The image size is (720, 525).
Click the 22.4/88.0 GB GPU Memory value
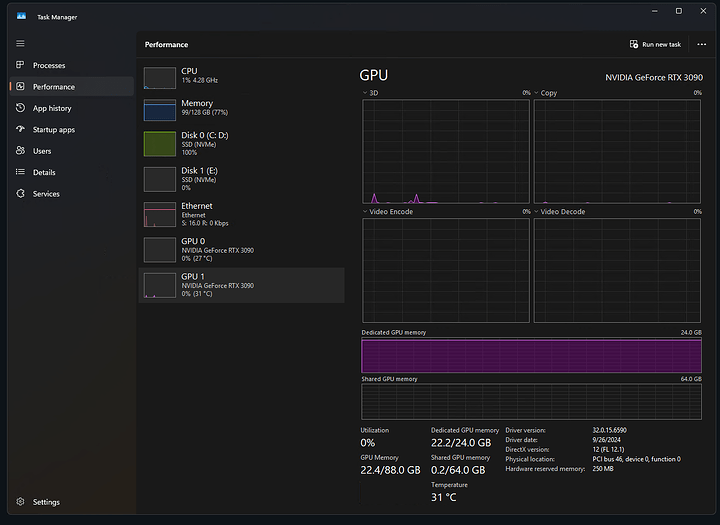tap(390, 470)
